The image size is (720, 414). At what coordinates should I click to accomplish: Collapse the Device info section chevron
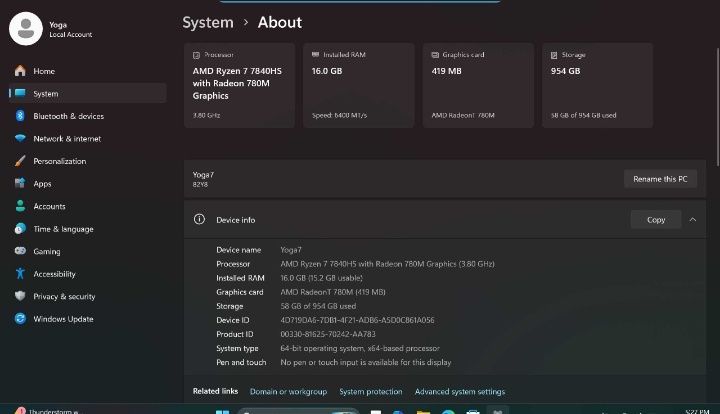(692, 220)
